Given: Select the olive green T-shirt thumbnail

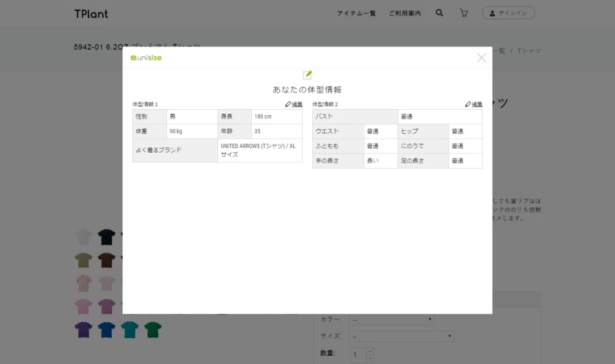Looking at the screenshot, I should (x=83, y=260).
